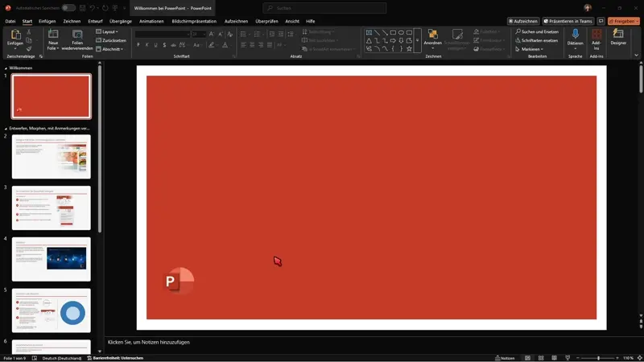The image size is (644, 362).
Task: Open the Designer pane
Action: (x=618, y=37)
